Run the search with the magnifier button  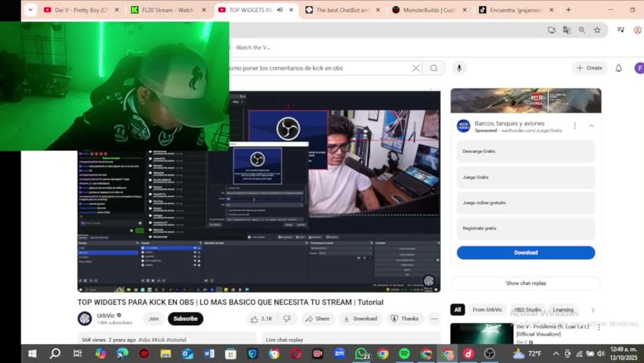click(x=434, y=68)
